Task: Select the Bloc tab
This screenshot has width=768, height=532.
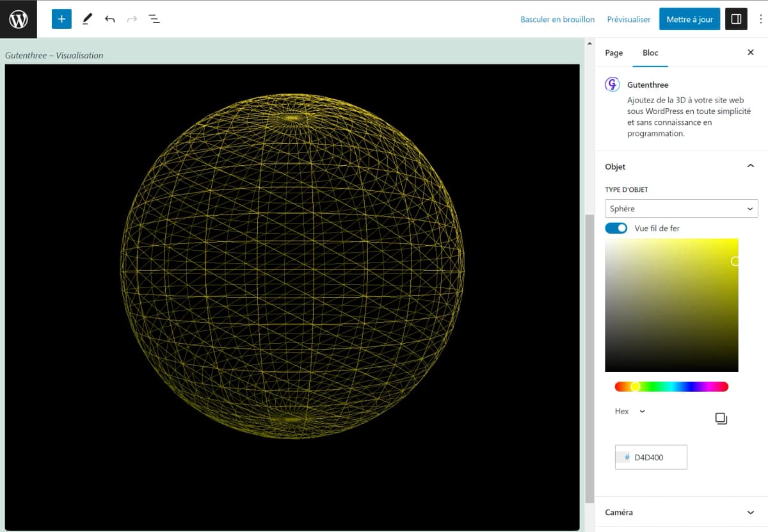Action: [650, 52]
